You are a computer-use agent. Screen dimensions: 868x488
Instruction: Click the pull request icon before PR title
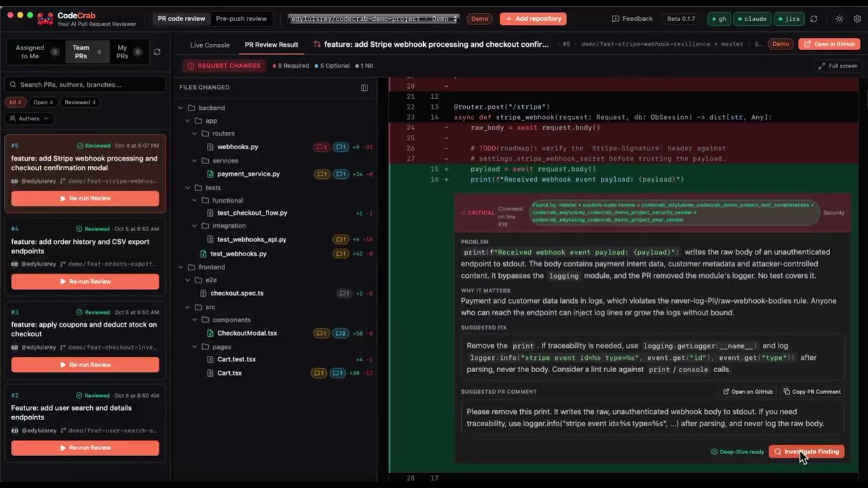click(x=317, y=44)
